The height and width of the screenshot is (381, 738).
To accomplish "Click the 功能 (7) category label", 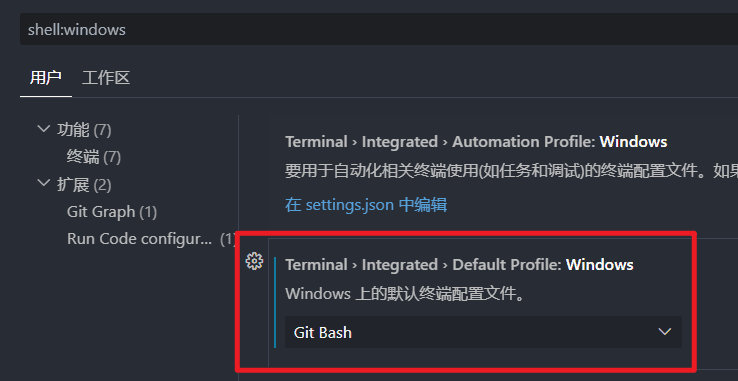I will coord(84,130).
